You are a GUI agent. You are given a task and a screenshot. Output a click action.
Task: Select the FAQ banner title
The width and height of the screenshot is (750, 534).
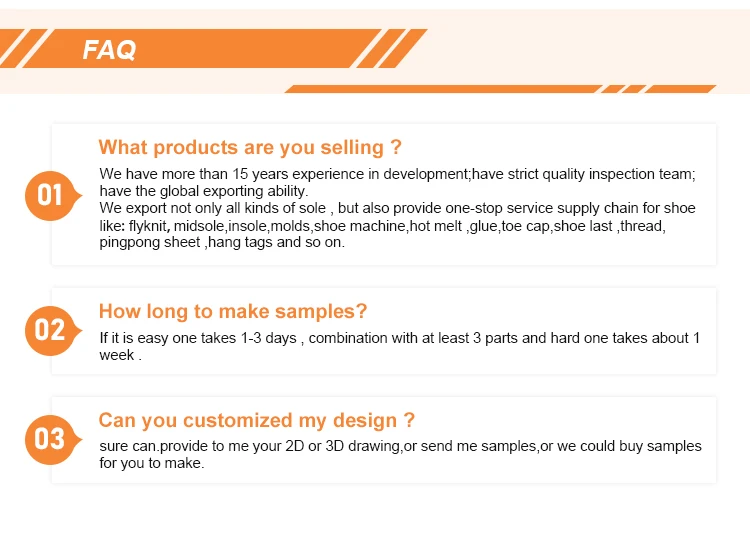point(109,49)
